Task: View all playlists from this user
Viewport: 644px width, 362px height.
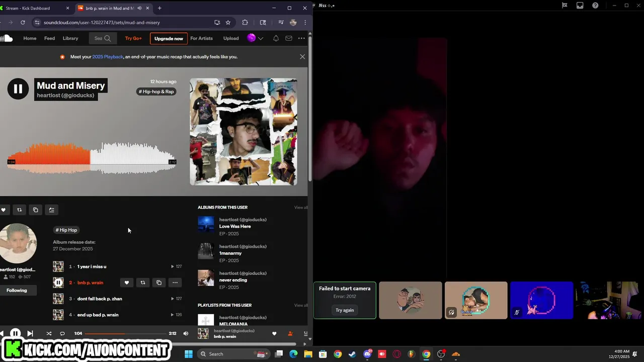Action: click(301, 305)
